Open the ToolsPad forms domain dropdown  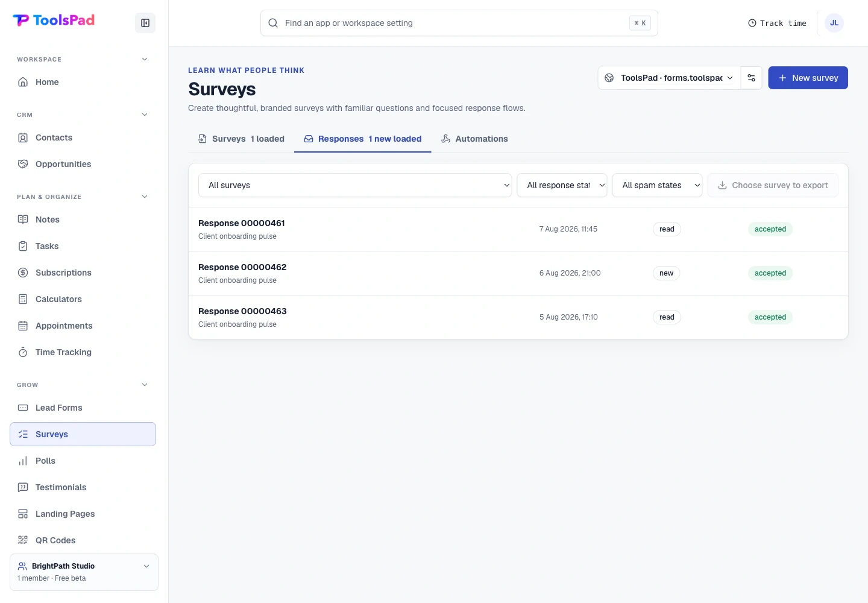[x=669, y=78]
